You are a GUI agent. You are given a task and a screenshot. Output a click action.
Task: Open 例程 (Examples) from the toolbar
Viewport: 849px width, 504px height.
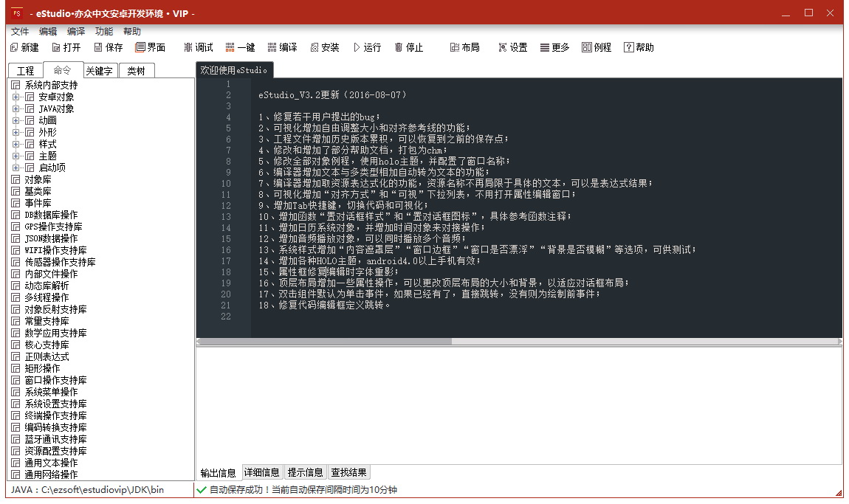tap(587, 48)
